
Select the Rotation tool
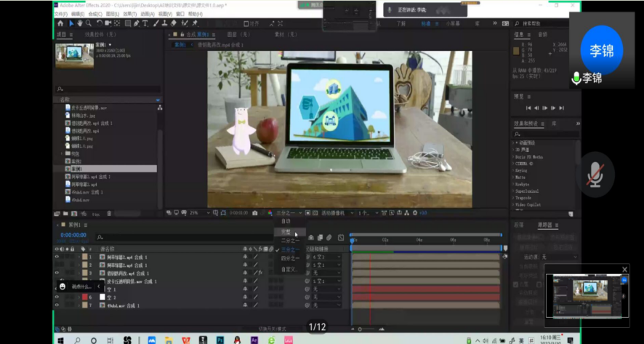(x=98, y=23)
